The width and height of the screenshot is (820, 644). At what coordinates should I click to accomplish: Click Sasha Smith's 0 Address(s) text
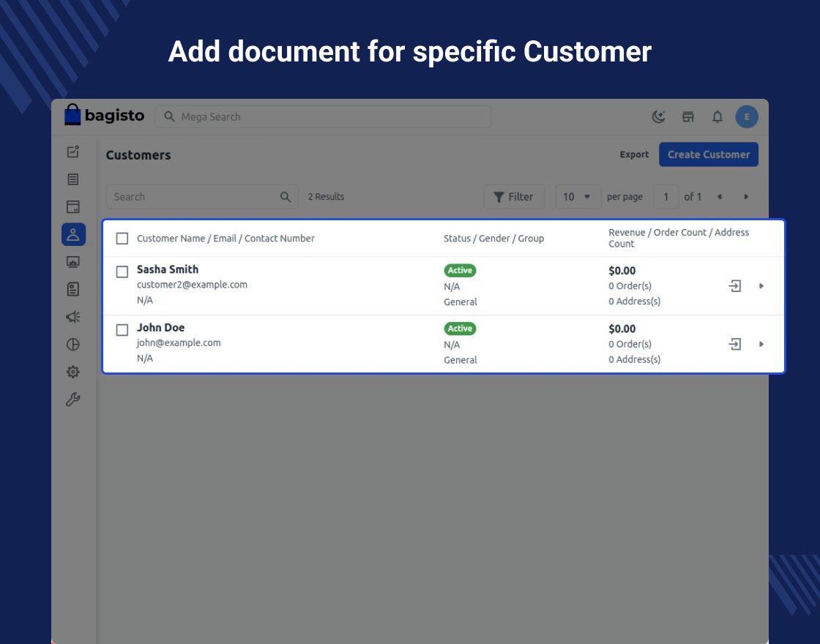(x=634, y=301)
